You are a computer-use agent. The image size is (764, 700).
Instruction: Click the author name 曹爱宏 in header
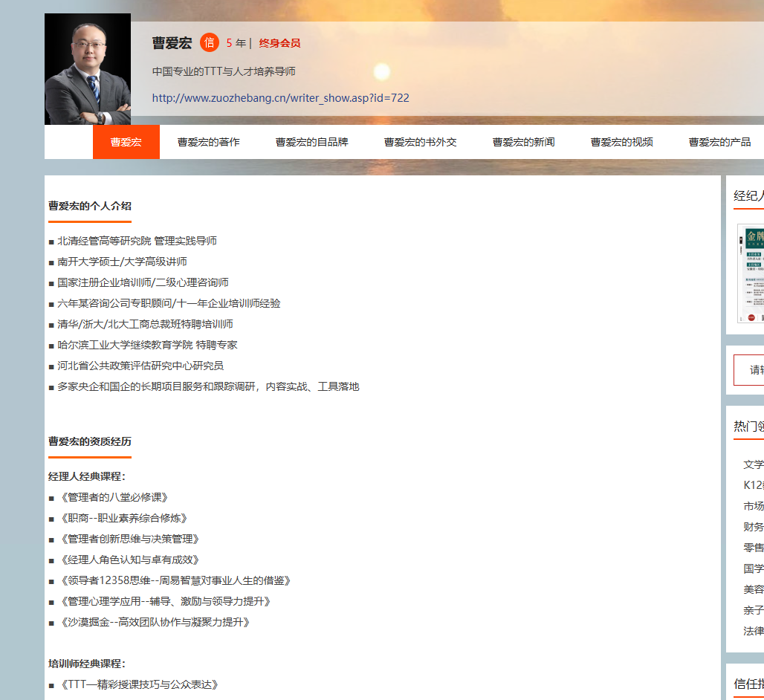coord(172,43)
